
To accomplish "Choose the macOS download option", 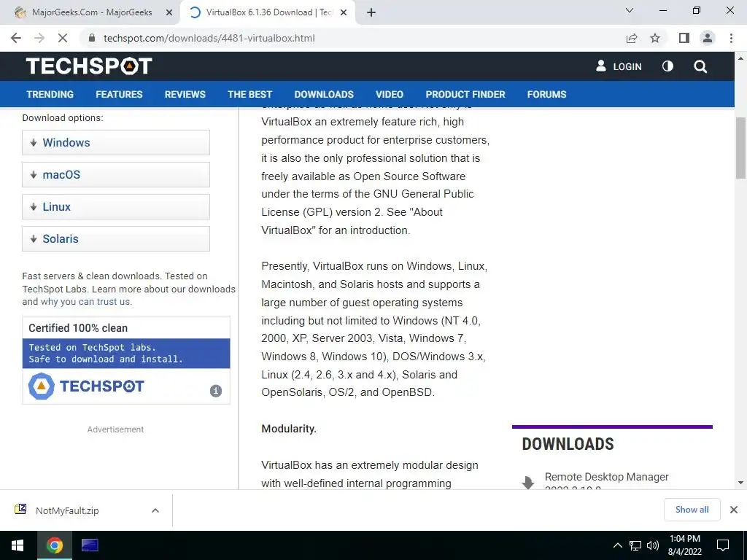I will tap(116, 174).
